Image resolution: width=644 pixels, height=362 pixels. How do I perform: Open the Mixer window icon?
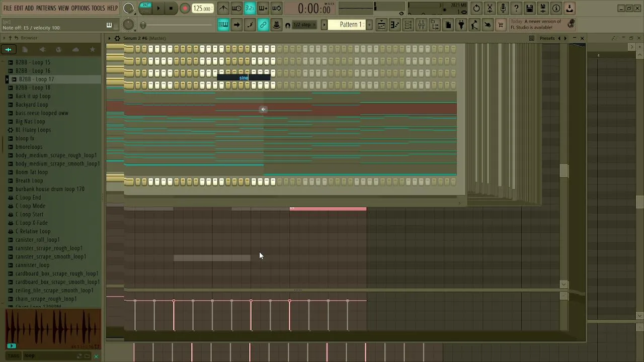coord(421,25)
